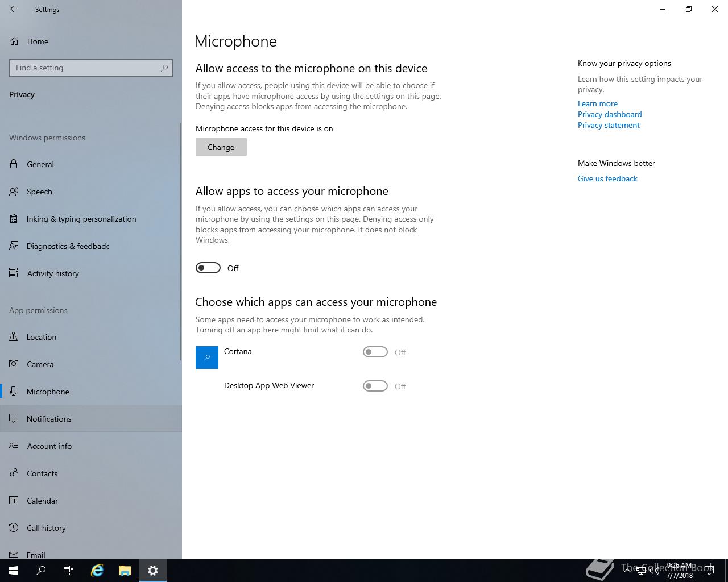Click Give us feedback link
Screen dimensions: 728x582
607,178
